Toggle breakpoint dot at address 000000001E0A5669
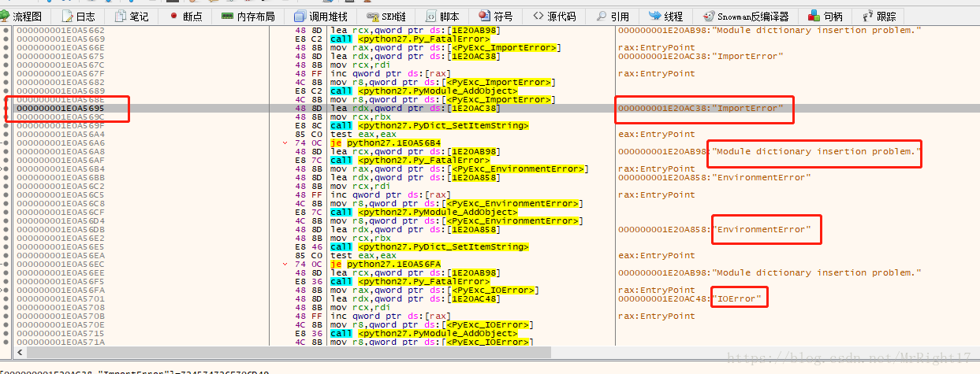This screenshot has height=374, width=980. click(6, 39)
